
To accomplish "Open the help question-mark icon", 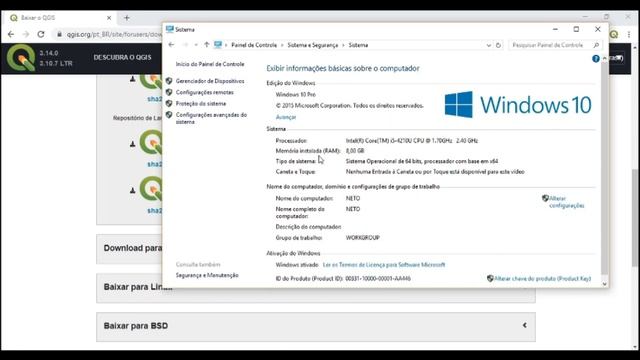I will click(x=596, y=59).
